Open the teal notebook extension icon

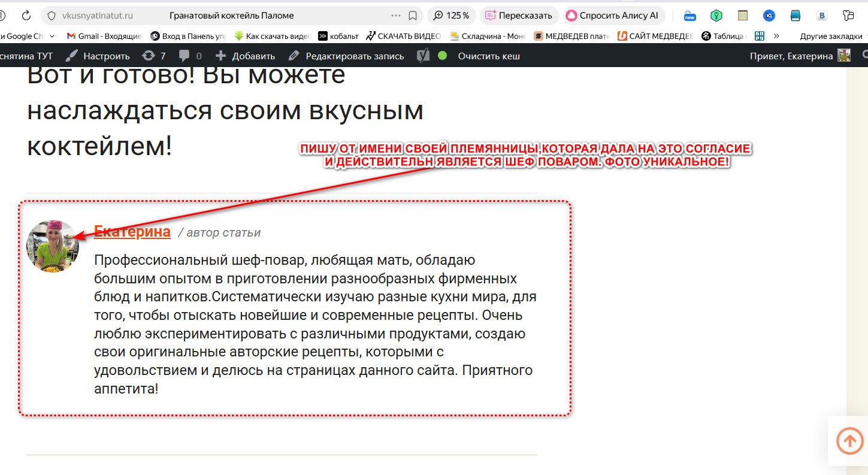[x=796, y=16]
